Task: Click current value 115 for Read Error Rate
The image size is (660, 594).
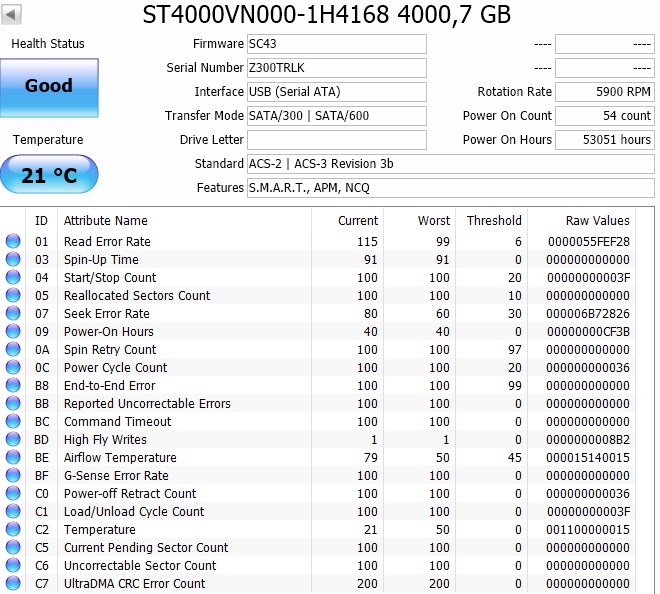Action: (x=367, y=242)
